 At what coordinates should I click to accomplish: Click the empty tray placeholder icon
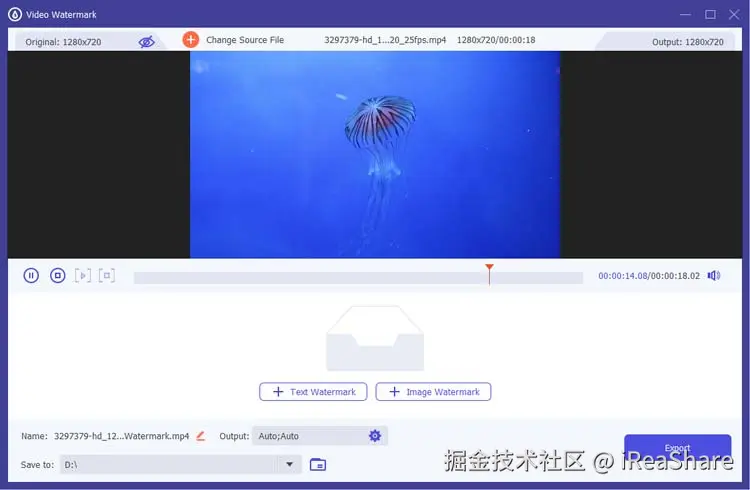pyautogui.click(x=375, y=339)
